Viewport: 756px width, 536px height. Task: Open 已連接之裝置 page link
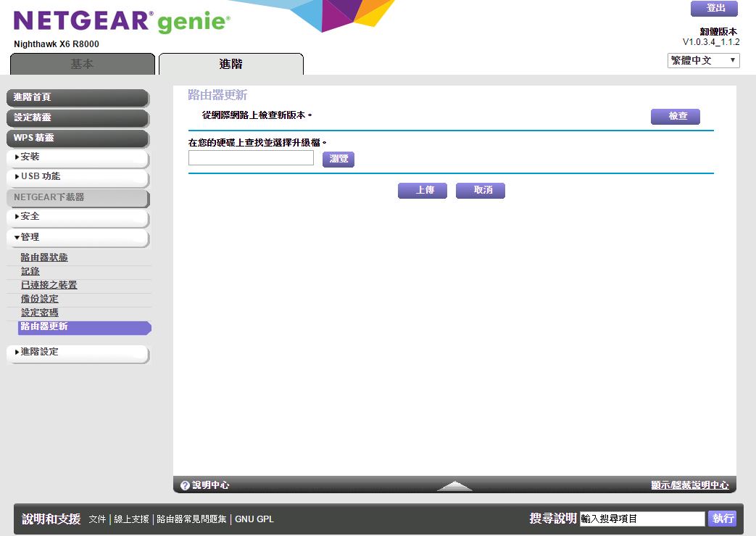tap(49, 285)
